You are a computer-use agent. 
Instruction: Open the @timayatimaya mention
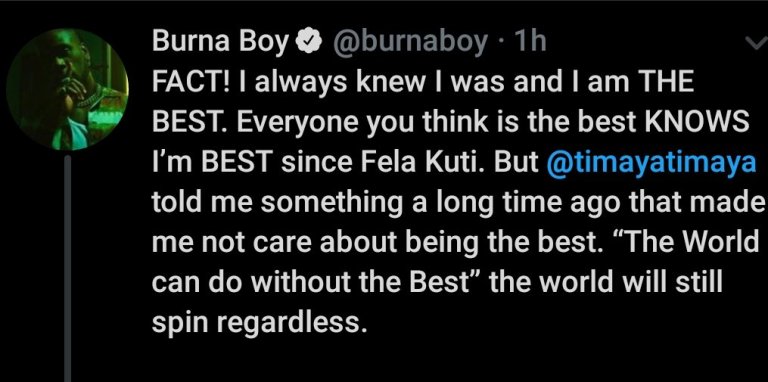pos(651,164)
